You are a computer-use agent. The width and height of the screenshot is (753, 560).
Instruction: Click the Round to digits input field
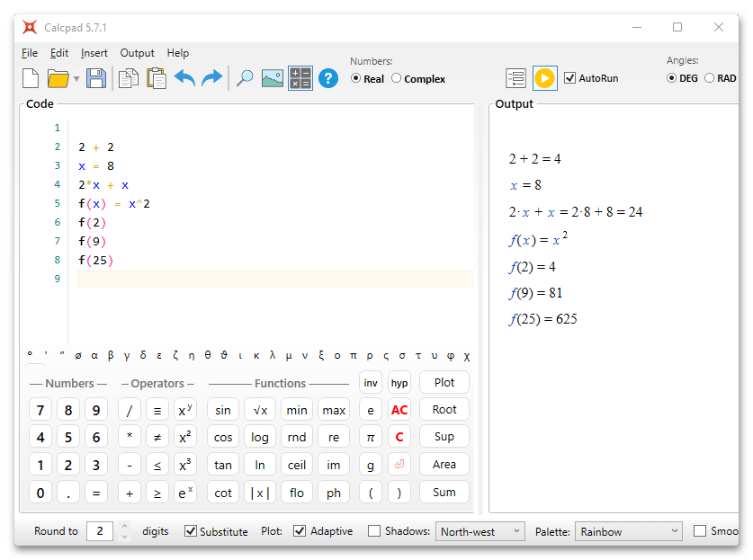tap(99, 531)
